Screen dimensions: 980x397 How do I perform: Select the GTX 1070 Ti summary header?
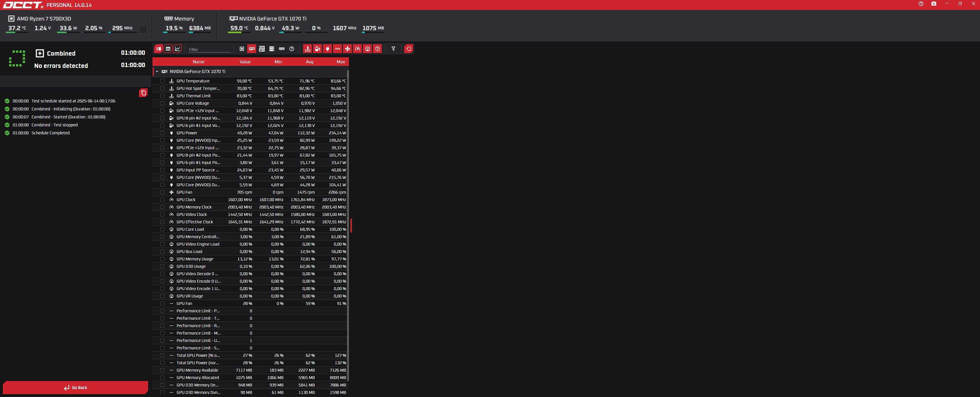click(268, 19)
